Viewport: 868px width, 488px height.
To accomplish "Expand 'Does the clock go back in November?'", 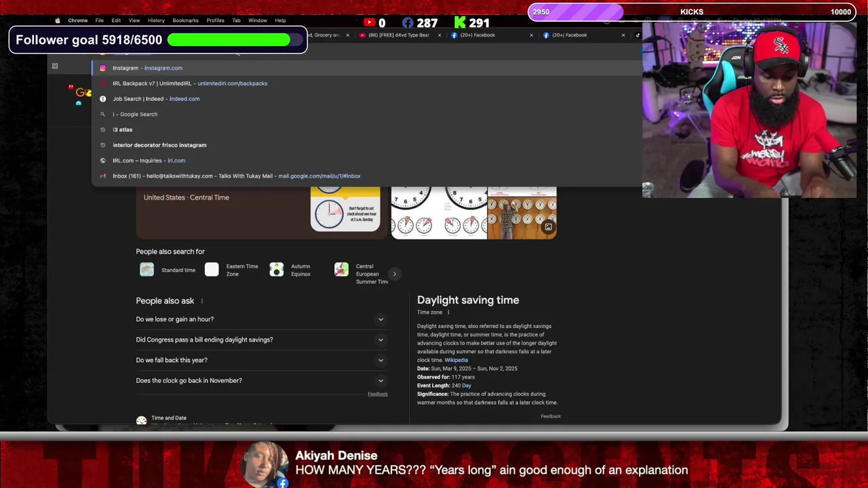I will (x=261, y=380).
